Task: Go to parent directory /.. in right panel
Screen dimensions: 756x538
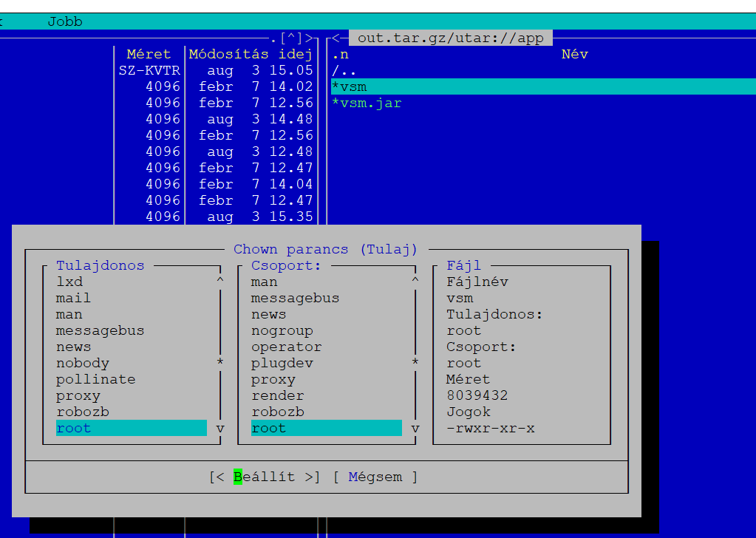Action: 344,71
